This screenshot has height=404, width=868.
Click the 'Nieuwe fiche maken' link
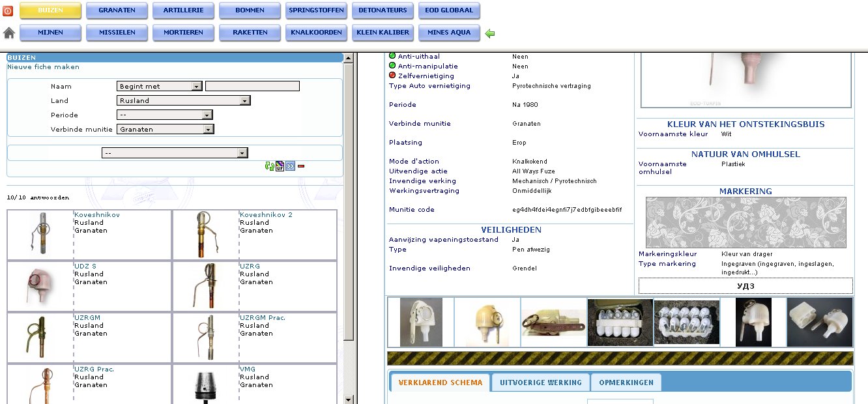[43, 67]
